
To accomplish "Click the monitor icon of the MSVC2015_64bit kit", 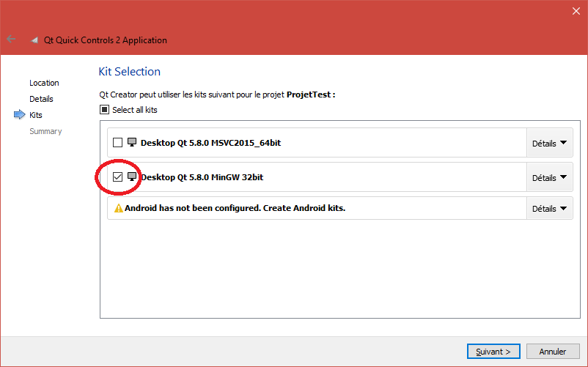I will click(x=132, y=142).
